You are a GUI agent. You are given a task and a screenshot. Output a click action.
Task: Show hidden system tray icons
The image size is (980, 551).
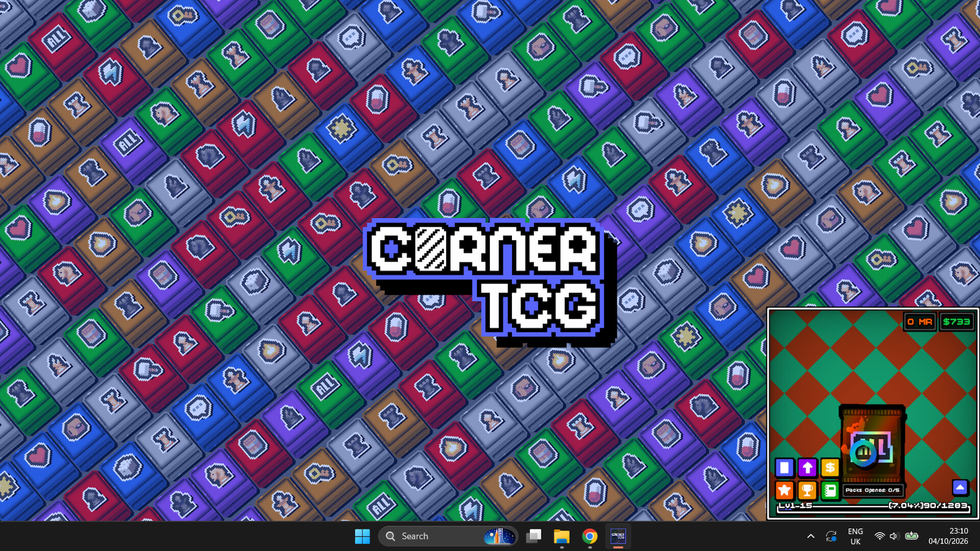(811, 536)
